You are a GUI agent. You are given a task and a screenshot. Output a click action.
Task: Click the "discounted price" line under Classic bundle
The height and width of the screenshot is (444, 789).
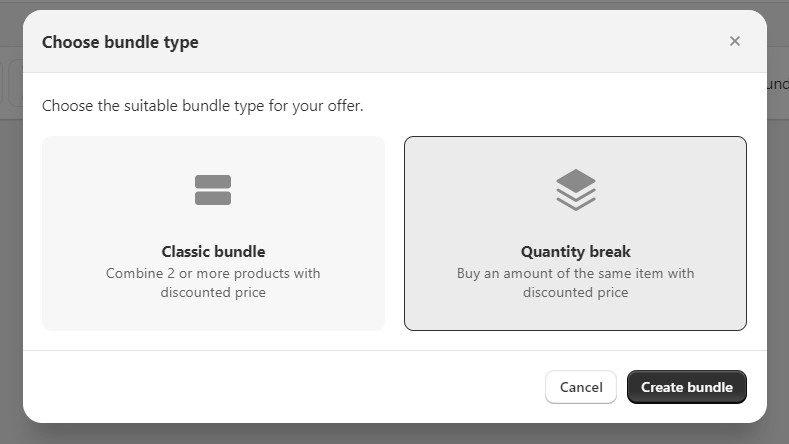(213, 293)
